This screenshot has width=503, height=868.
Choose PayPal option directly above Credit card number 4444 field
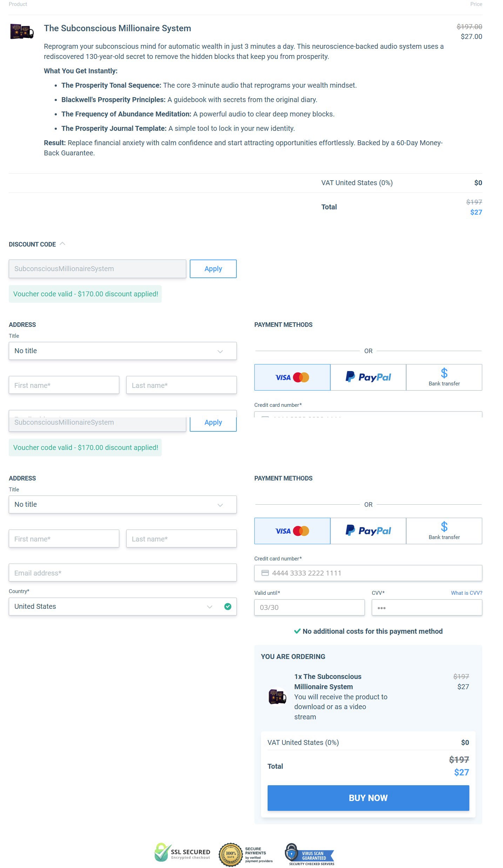pyautogui.click(x=368, y=531)
